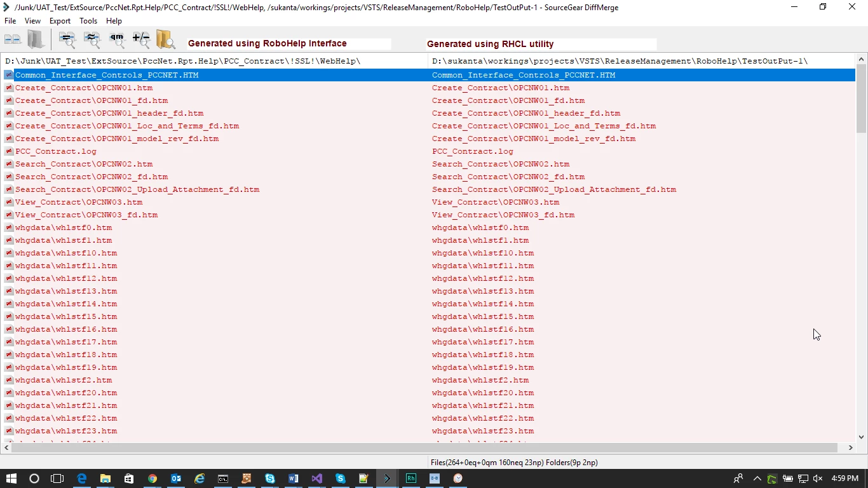
Task: Select left whgdata\whlstf19.htm entry
Action: (x=66, y=367)
